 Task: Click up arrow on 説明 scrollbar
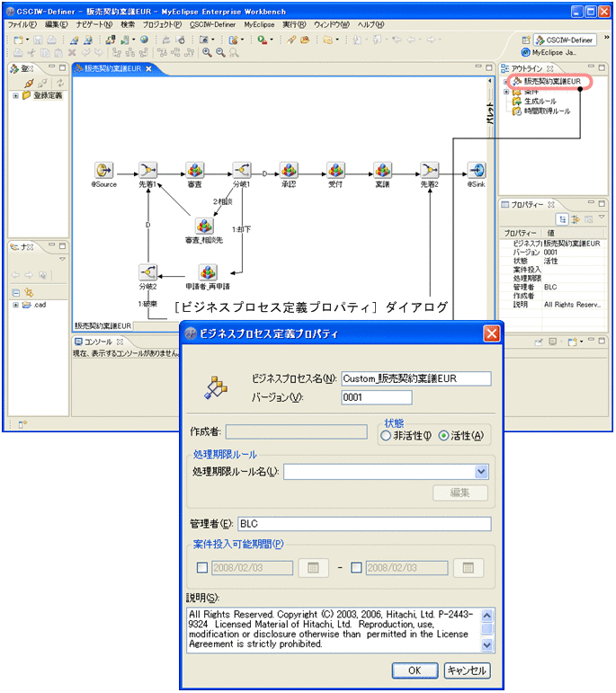pos(487,615)
